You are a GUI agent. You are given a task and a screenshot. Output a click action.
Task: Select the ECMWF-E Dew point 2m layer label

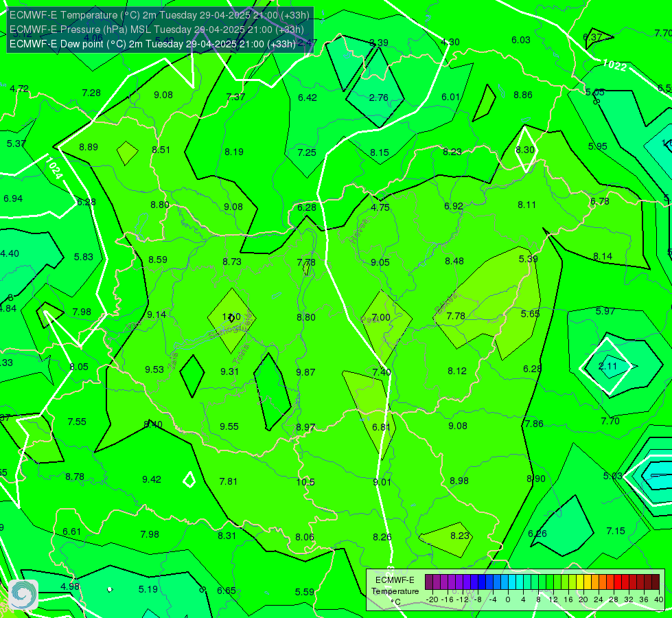click(152, 44)
